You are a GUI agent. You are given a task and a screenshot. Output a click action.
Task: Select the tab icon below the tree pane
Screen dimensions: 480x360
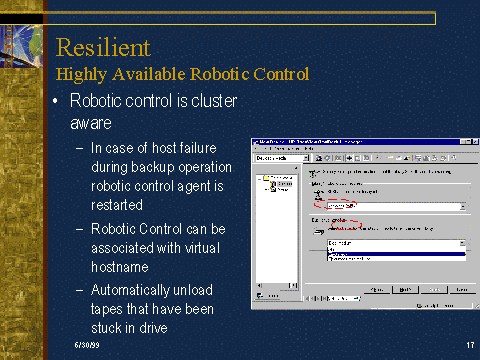260,295
